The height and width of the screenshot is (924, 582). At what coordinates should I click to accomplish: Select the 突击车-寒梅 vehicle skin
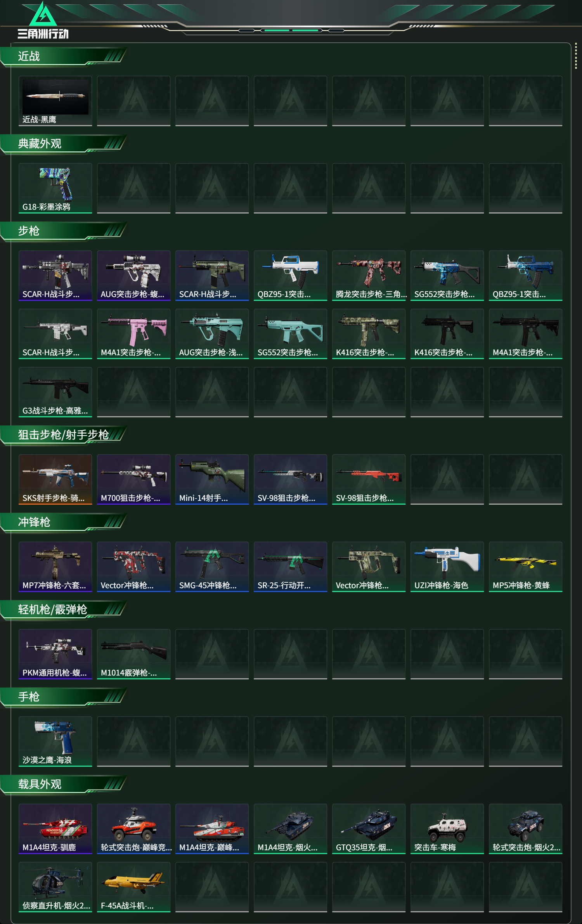tap(447, 829)
